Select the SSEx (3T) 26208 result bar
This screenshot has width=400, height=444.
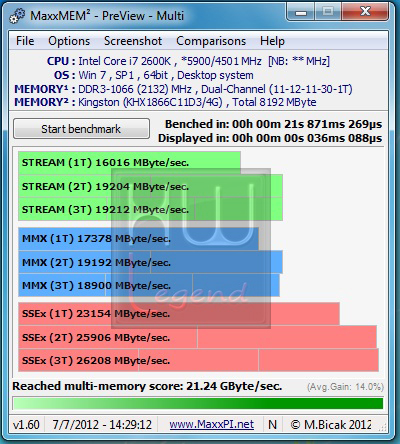(198, 360)
